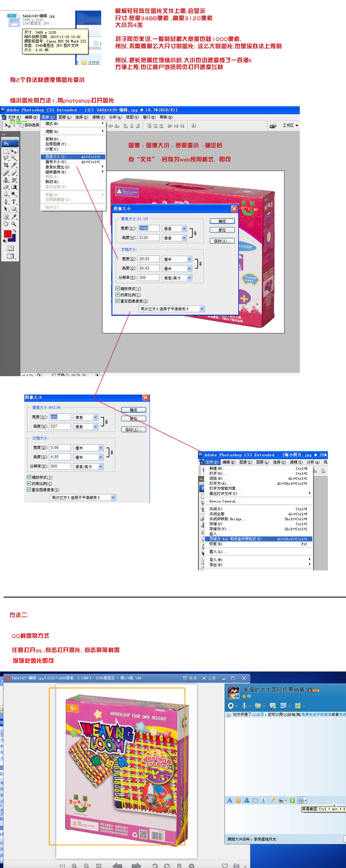Image resolution: width=346 pixels, height=868 pixels.
Task: Click the QQ screen capture scissors icon
Action: (302, 800)
